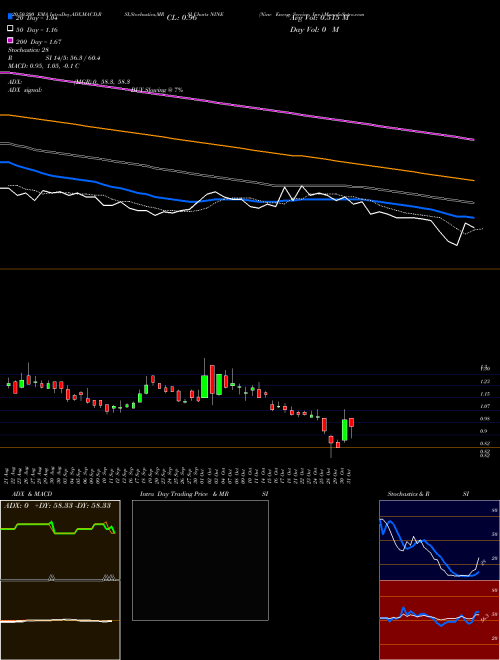500x660 pixels.
Task: Click the 1.22 price axis label
Action: (485, 382)
